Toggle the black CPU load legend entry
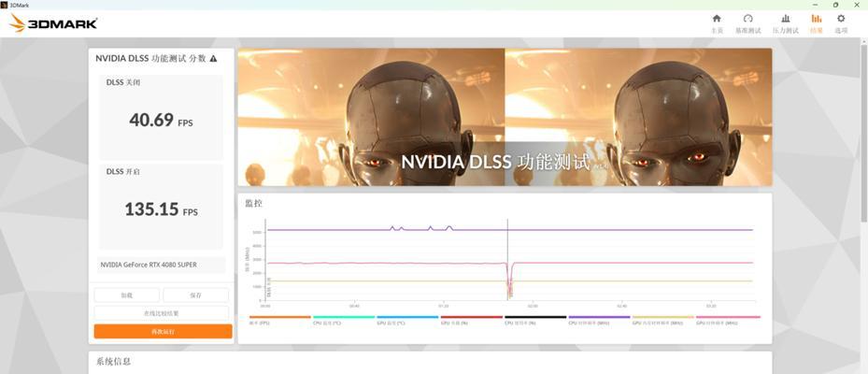The image size is (868, 374). (535, 321)
